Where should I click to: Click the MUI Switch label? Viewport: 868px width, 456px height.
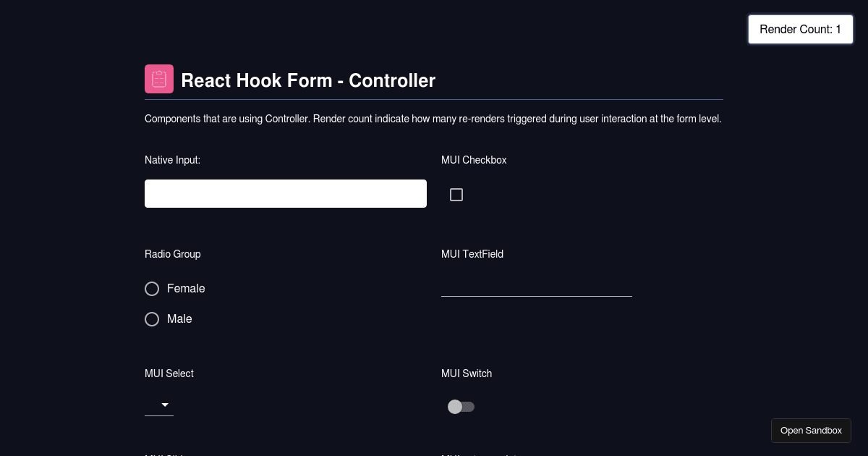coord(467,373)
